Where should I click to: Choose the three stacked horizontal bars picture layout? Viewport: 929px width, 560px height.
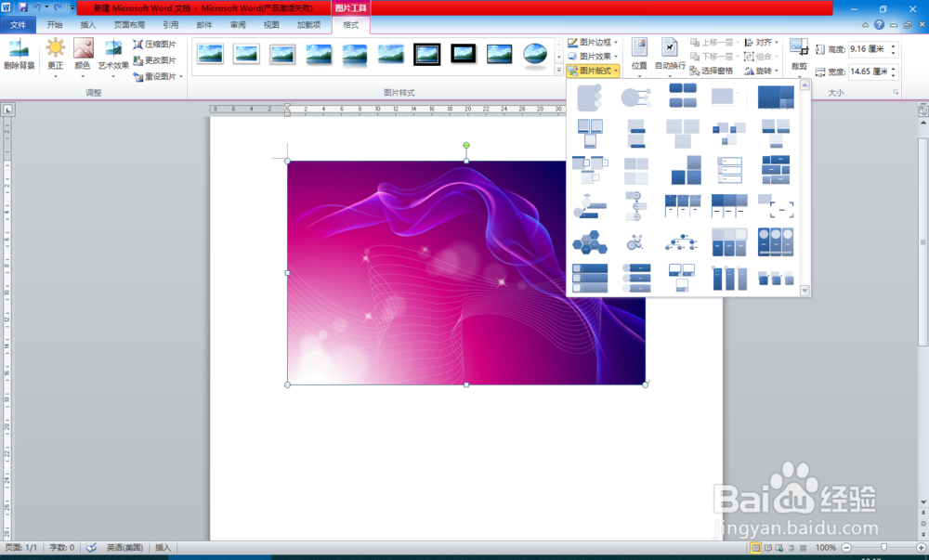click(x=590, y=278)
